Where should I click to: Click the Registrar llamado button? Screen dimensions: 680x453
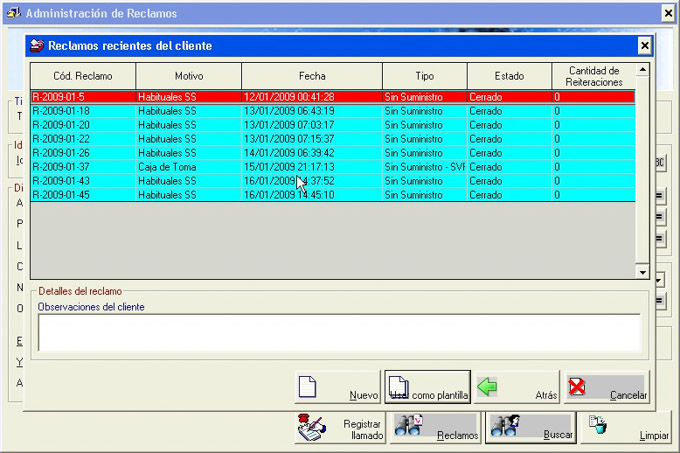coord(340,428)
